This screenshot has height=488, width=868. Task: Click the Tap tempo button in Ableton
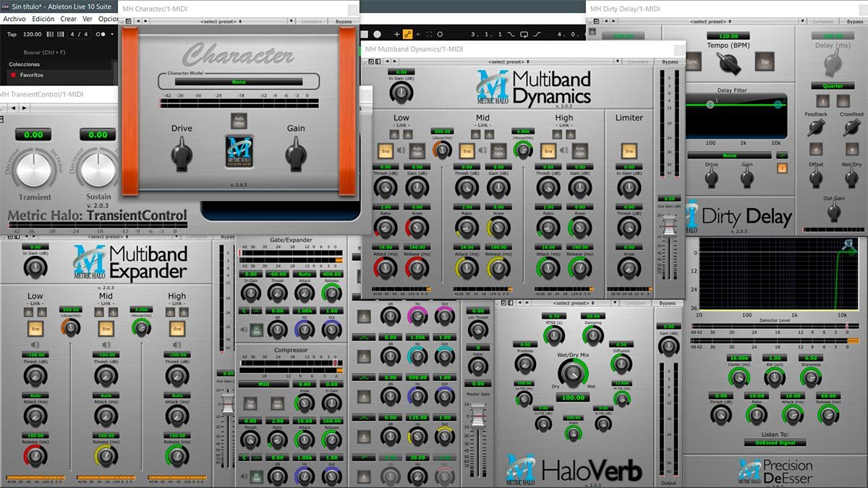[12, 34]
